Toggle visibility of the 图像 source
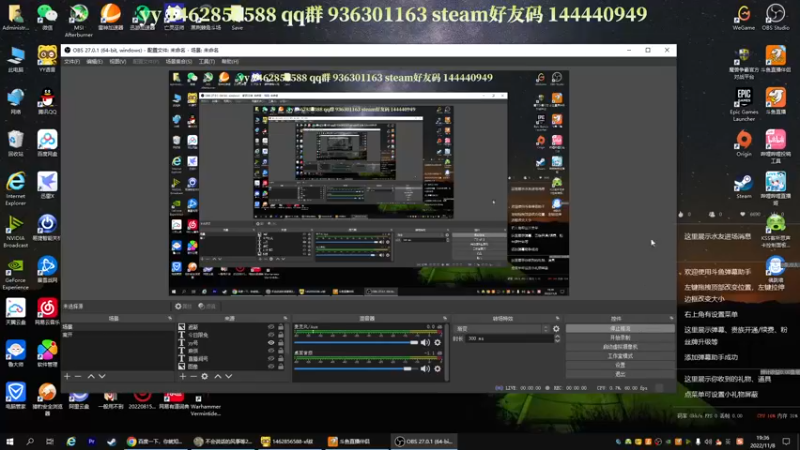800x450 pixels. pos(271,366)
